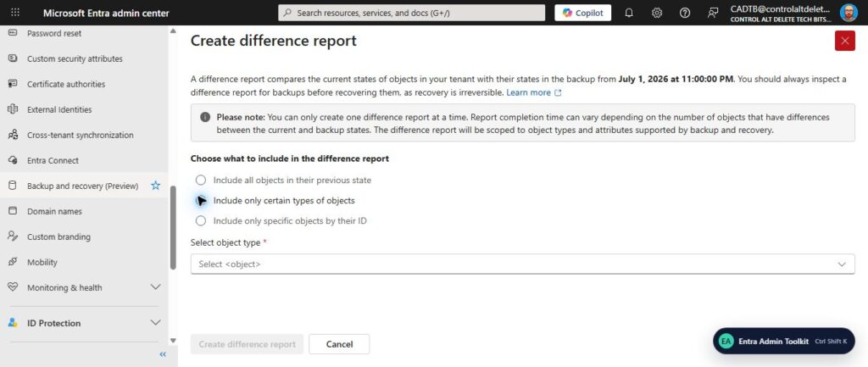Click the info icon in note box
The width and height of the screenshot is (868, 367).
[x=205, y=117]
